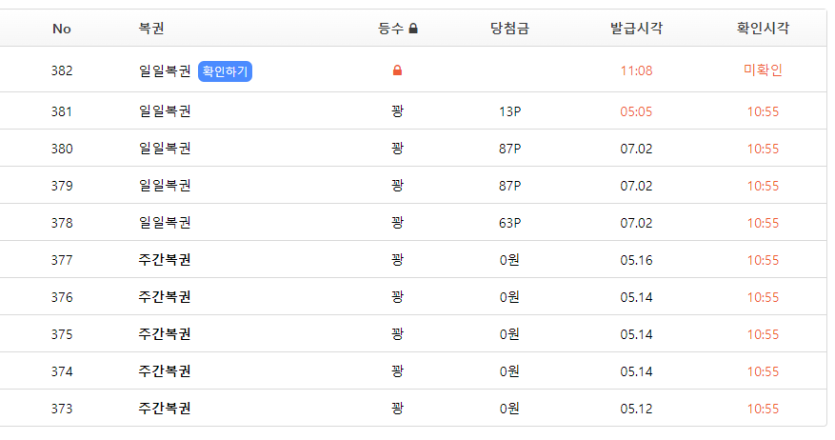Click the 당첨금 column header
The image size is (835, 440).
pos(510,28)
